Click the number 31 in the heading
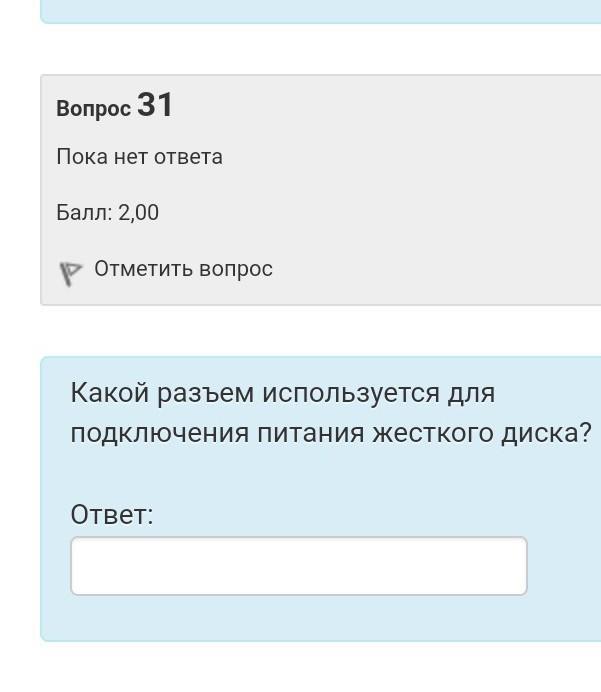The width and height of the screenshot is (601, 692). pyautogui.click(x=155, y=104)
